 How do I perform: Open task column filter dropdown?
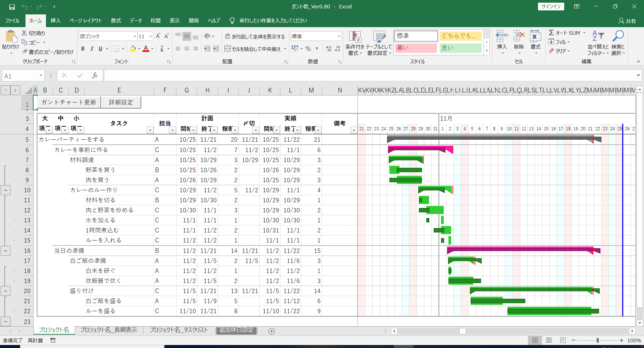(x=150, y=130)
